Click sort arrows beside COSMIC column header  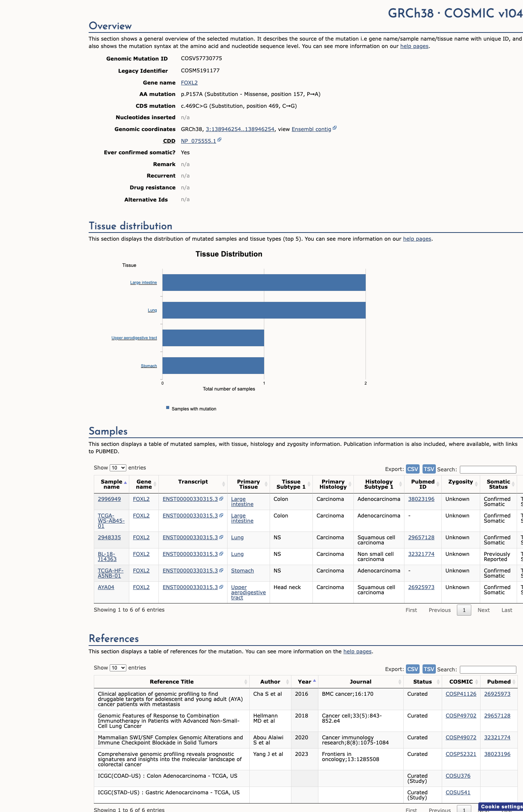(476, 682)
